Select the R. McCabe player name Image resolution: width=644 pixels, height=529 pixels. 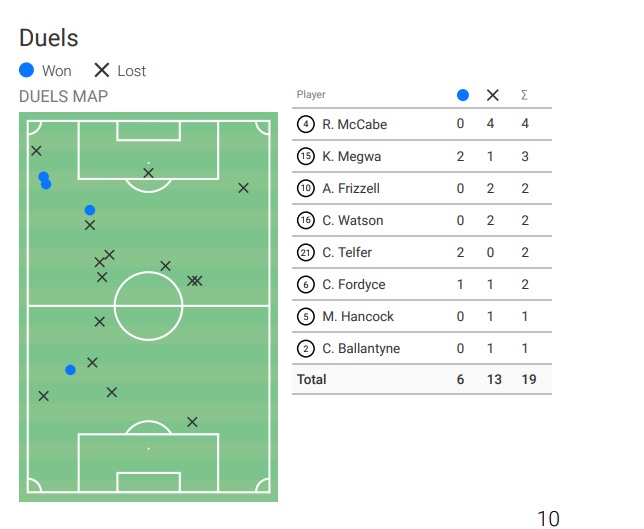coord(354,125)
